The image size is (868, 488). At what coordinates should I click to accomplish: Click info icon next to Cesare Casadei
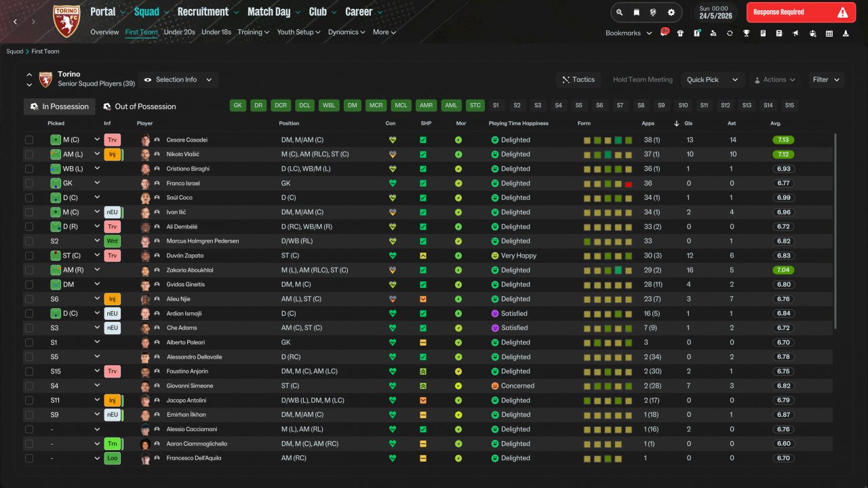[157, 140]
